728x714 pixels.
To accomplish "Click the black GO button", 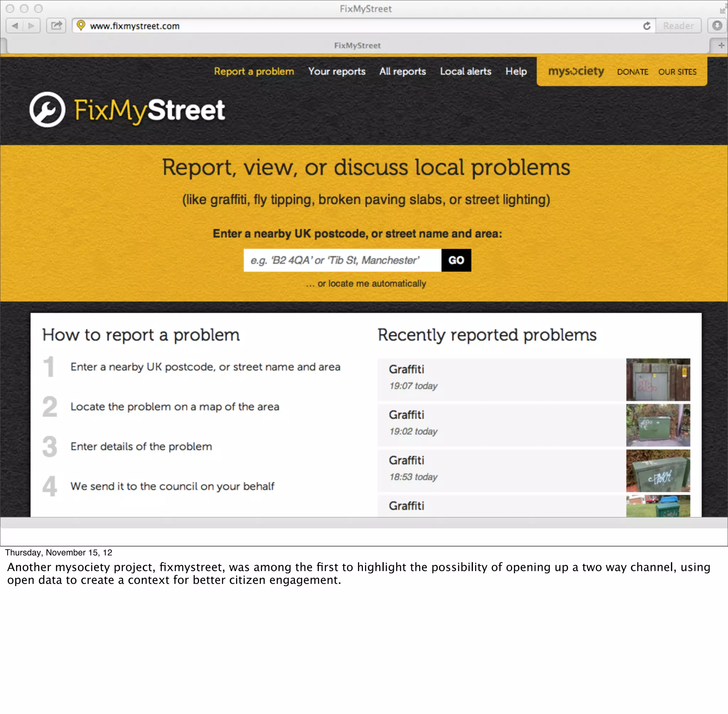I will pos(456,260).
